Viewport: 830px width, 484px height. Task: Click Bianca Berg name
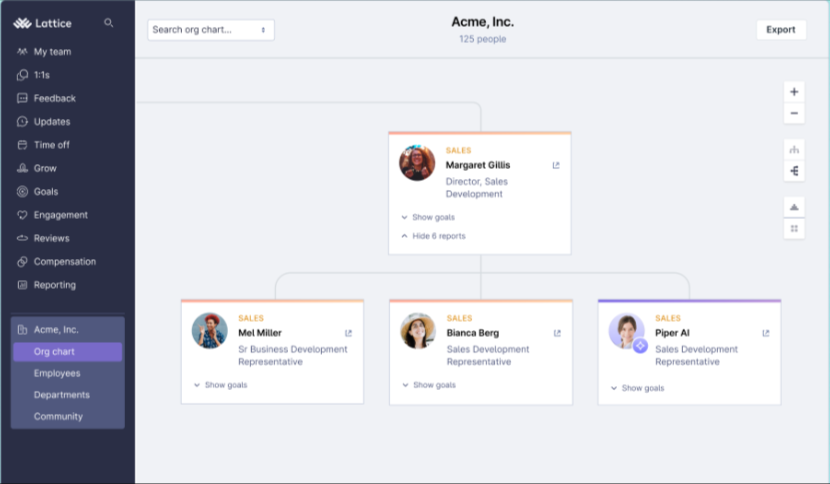tap(473, 333)
